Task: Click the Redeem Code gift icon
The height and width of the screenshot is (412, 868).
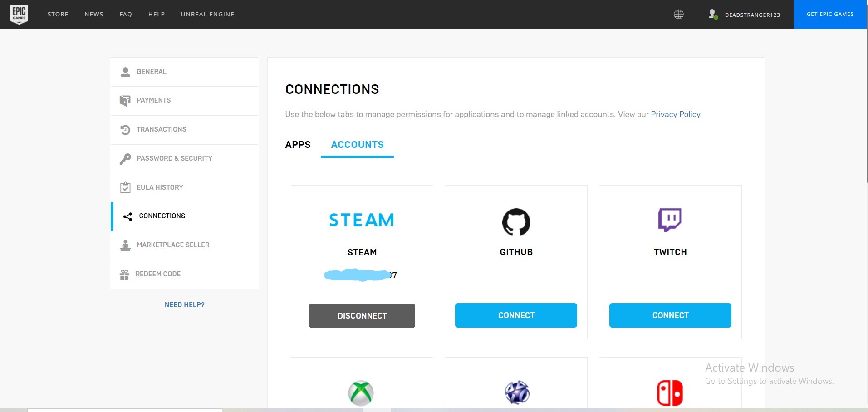Action: tap(124, 275)
